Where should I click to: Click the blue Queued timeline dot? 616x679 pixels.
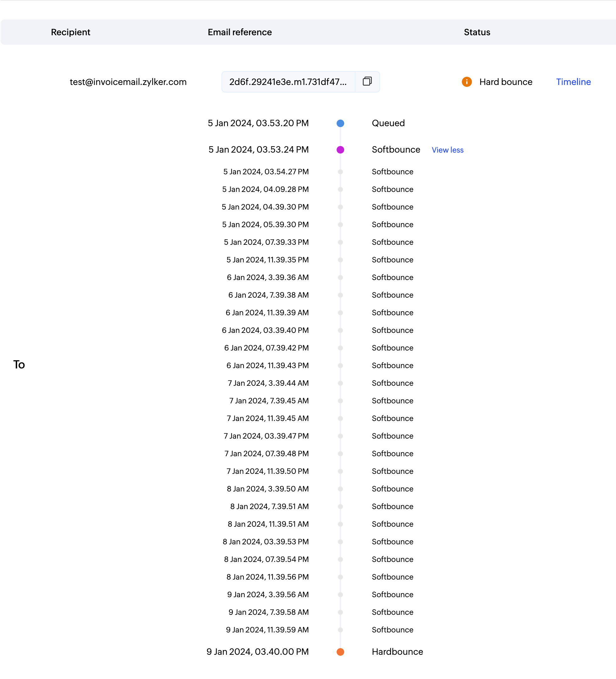pyautogui.click(x=340, y=123)
